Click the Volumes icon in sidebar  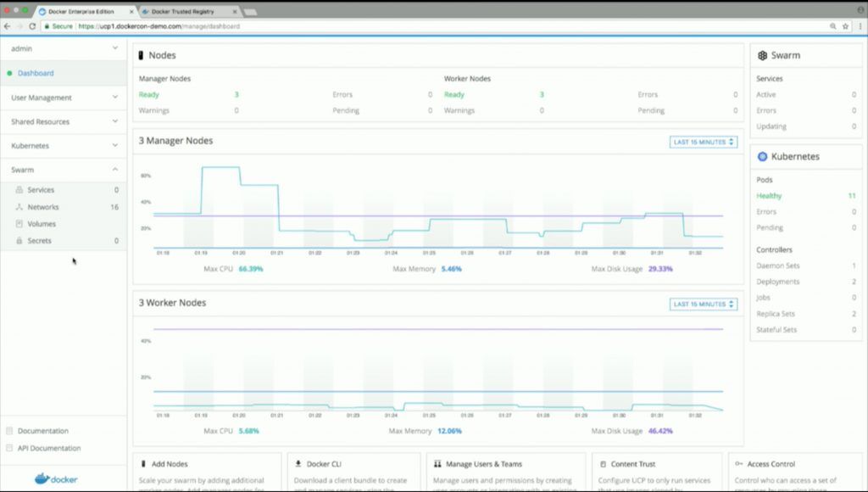click(19, 224)
